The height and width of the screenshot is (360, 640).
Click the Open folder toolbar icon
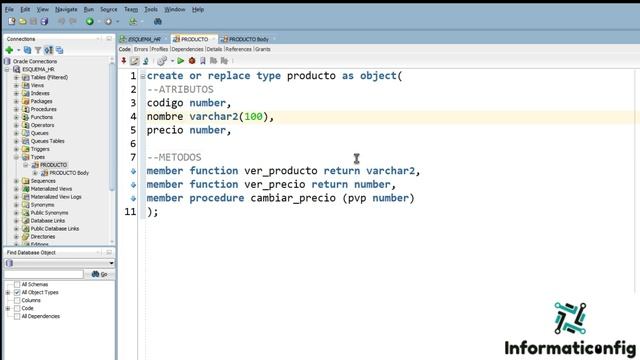[23, 21]
